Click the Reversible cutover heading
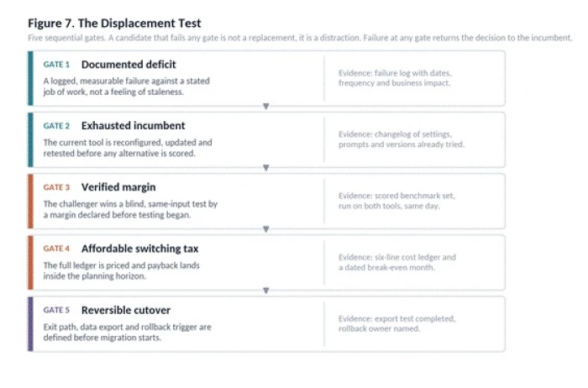The image size is (588, 388). click(x=126, y=310)
